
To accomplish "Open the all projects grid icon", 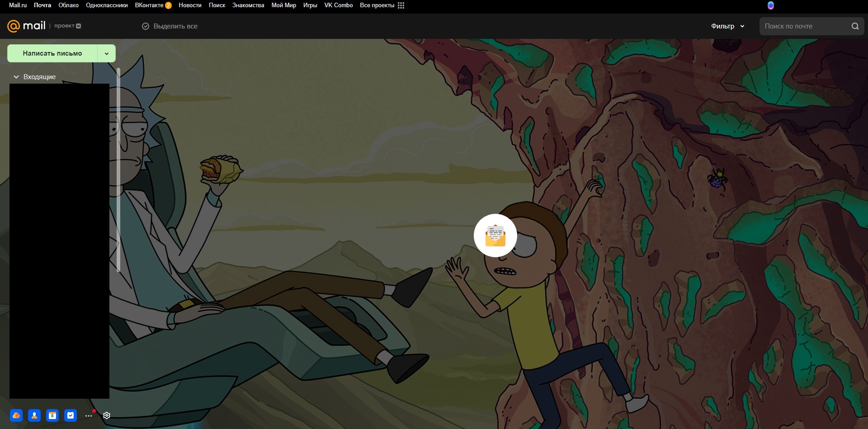I will pos(401,5).
